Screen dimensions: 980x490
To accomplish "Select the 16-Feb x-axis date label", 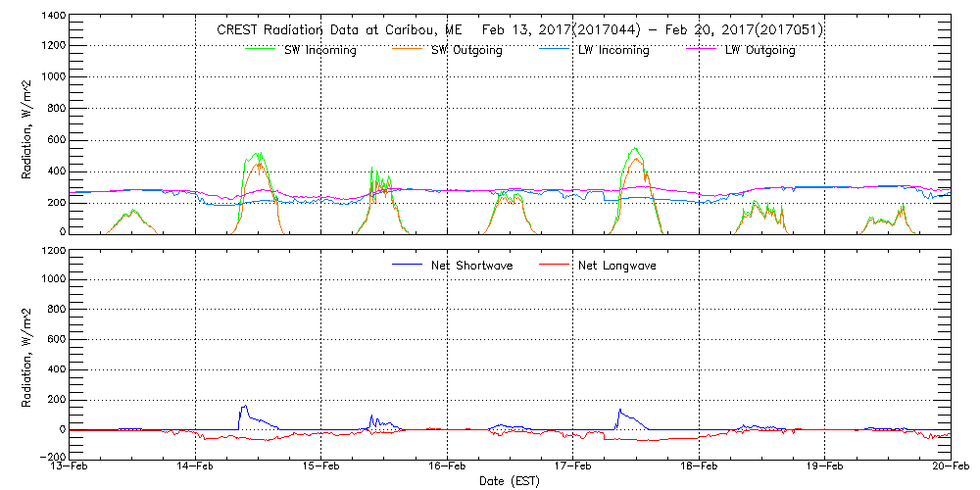I will coord(448,466).
